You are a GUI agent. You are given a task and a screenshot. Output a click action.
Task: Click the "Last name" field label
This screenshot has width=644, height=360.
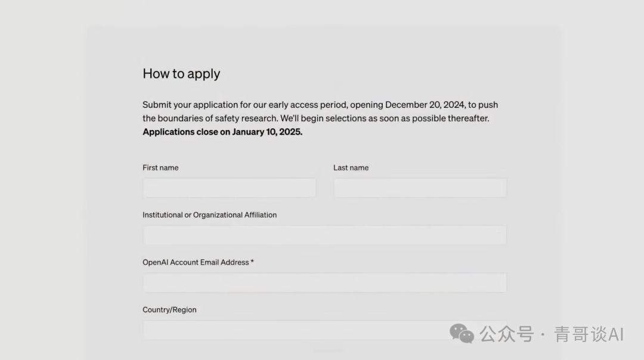pyautogui.click(x=351, y=167)
